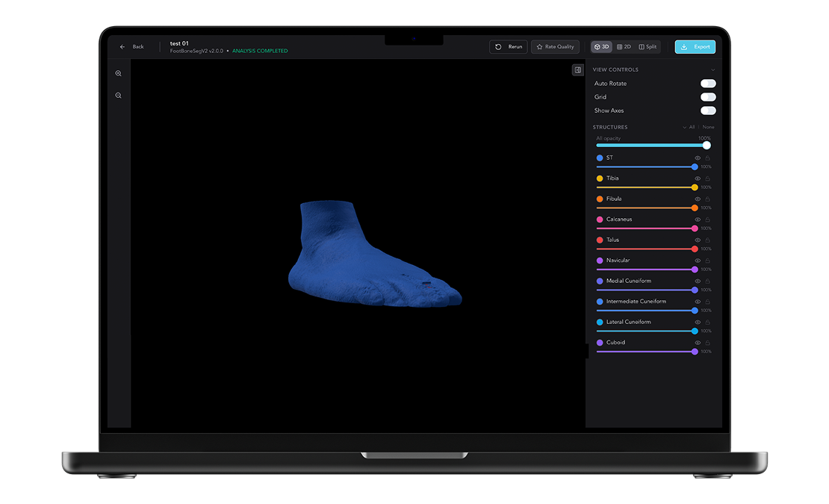Adjust the ST opacity slider
The height and width of the screenshot is (504, 829).
(x=647, y=167)
